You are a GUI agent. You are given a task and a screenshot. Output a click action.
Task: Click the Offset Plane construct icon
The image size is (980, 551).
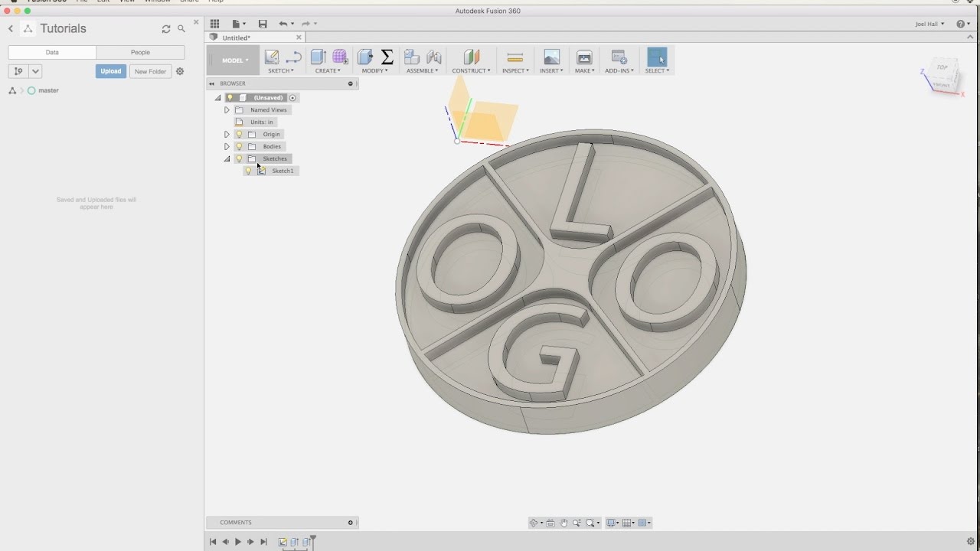tap(472, 57)
